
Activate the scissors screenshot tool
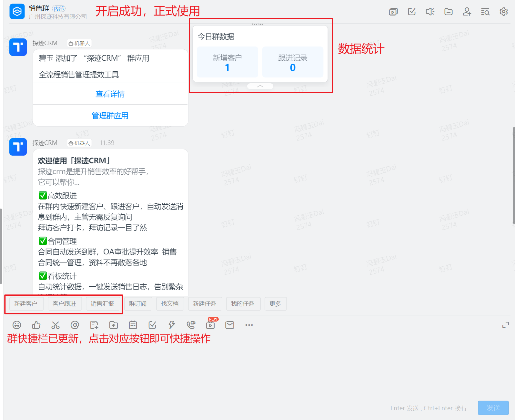pyautogui.click(x=56, y=325)
